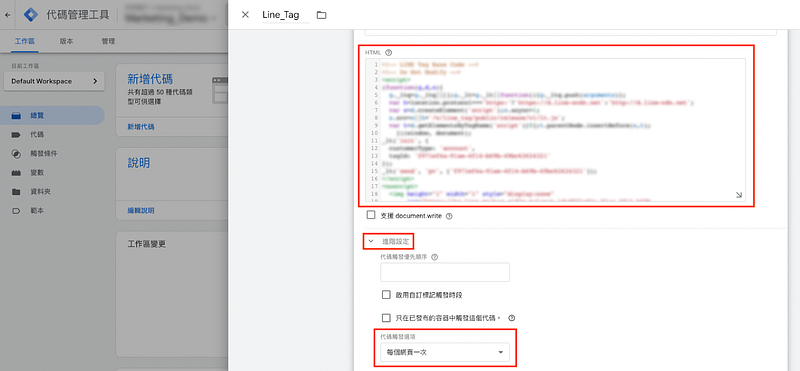Switch to the 版本 tab
Screen dimensions: 800x371
[x=66, y=41]
